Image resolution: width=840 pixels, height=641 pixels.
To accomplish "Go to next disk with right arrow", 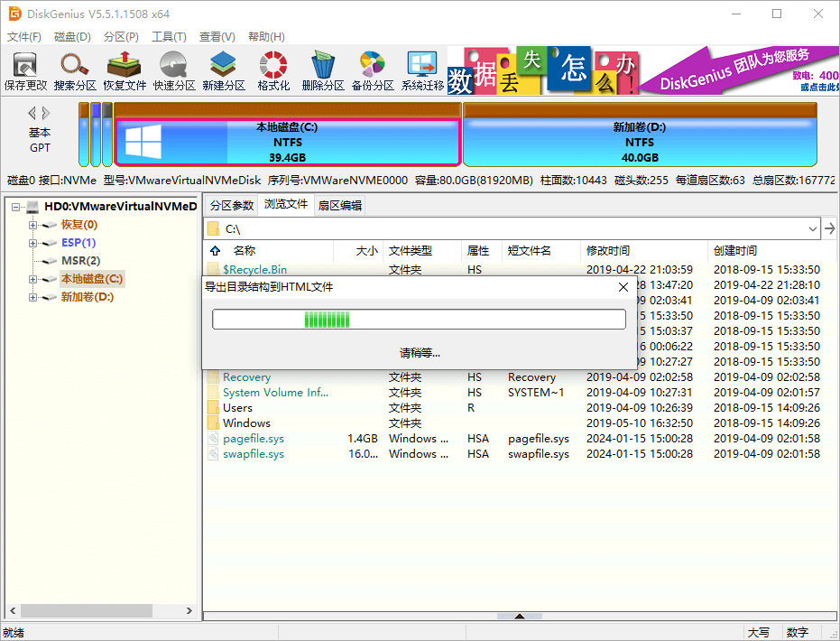I will (x=46, y=113).
